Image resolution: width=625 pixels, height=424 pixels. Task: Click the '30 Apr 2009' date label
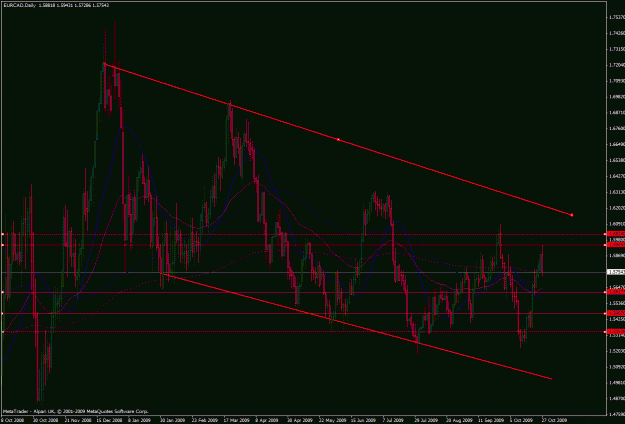click(x=299, y=420)
